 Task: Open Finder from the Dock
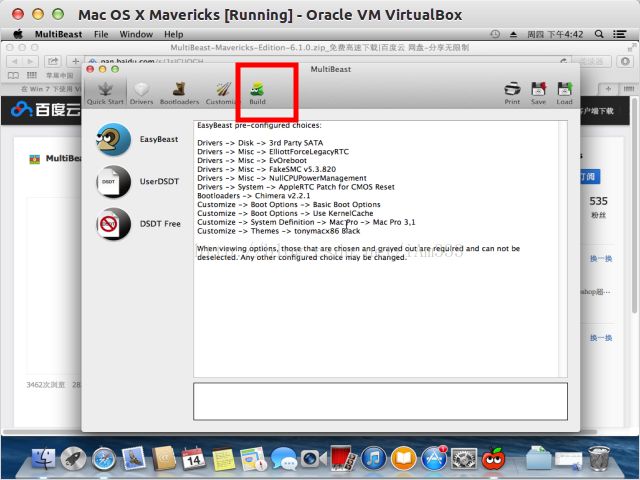[x=43, y=458]
